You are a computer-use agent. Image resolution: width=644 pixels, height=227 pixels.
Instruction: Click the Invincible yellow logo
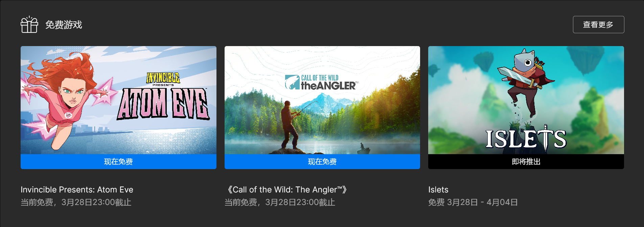[x=163, y=78]
